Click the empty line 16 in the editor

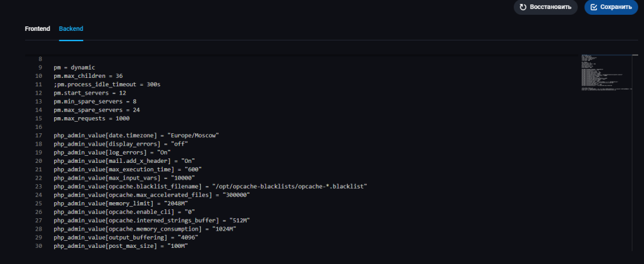(193, 127)
